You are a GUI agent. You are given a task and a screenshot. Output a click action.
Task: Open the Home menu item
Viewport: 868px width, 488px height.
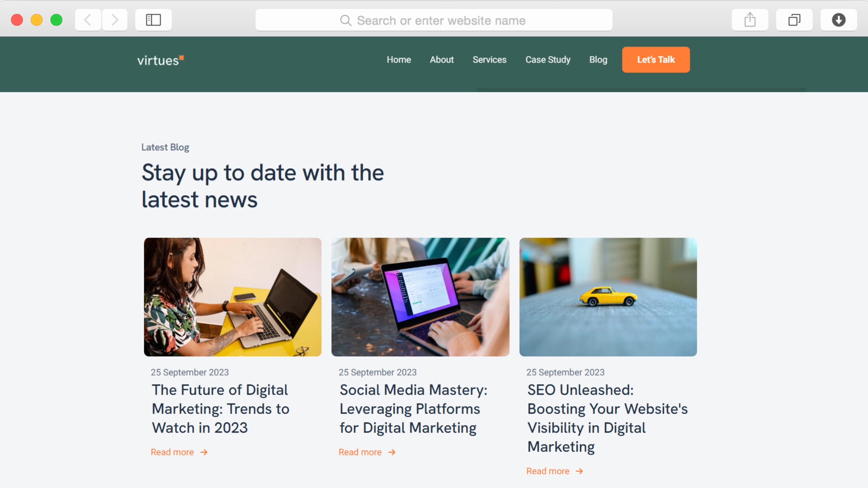(x=399, y=60)
